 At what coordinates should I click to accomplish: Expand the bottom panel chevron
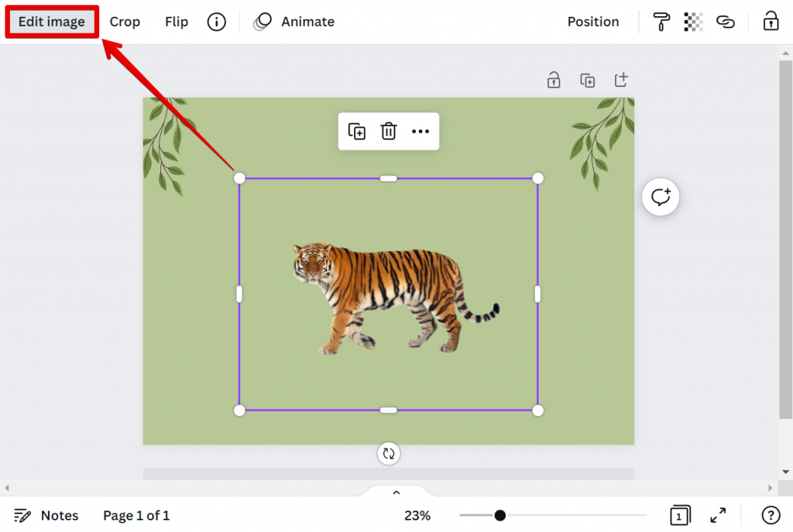tap(396, 492)
